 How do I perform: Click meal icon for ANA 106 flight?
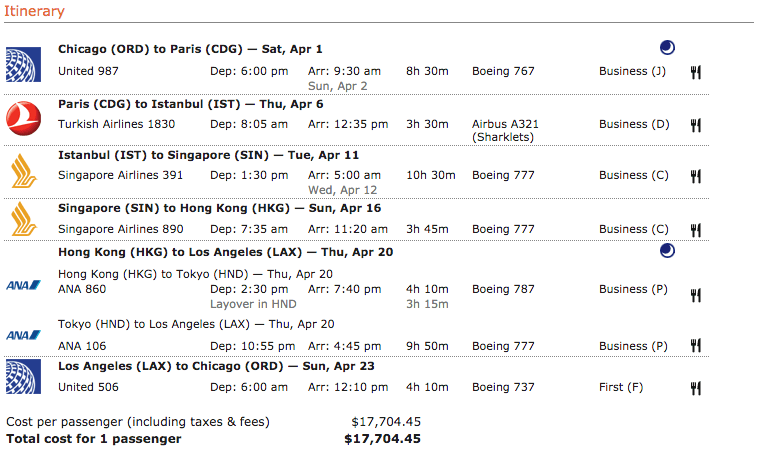[696, 345]
